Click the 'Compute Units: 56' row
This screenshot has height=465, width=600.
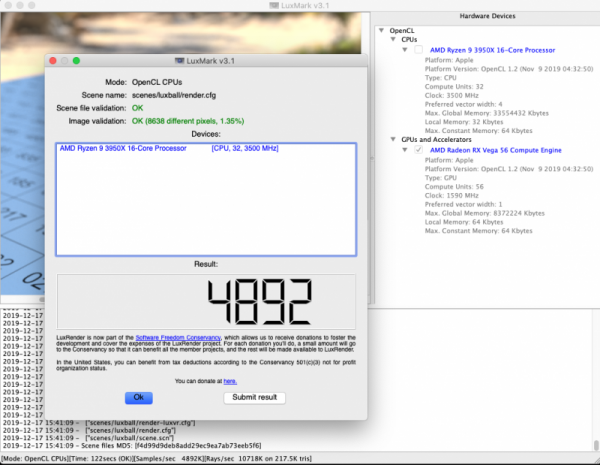(454, 186)
